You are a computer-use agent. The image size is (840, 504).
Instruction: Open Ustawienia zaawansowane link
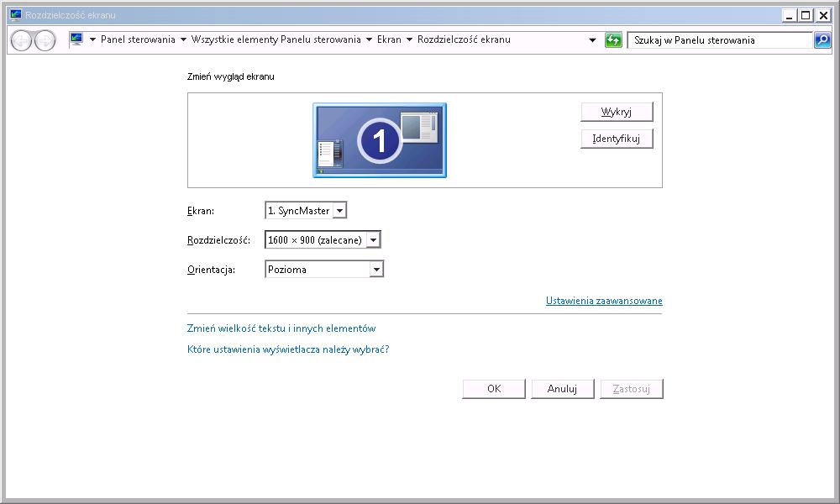604,301
